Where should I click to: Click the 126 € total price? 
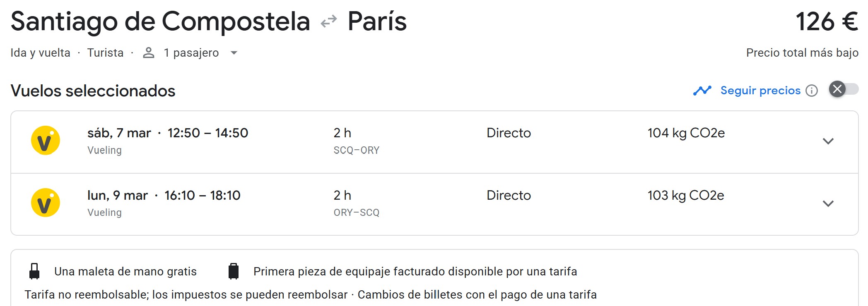point(826,22)
